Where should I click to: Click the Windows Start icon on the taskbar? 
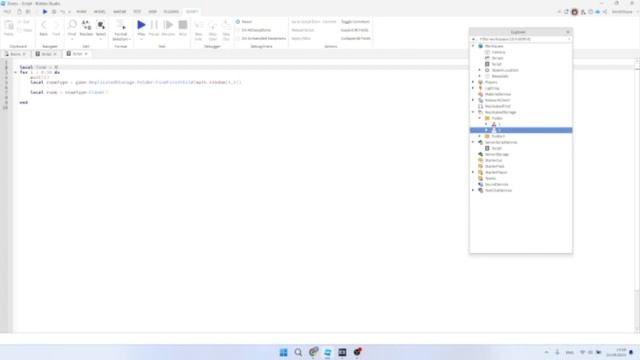[283, 352]
